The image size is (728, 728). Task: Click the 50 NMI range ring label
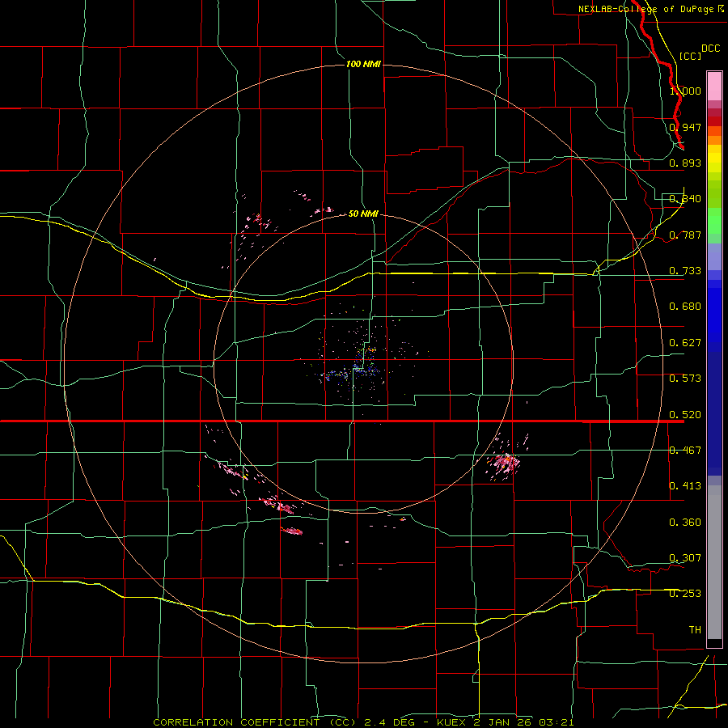363,214
